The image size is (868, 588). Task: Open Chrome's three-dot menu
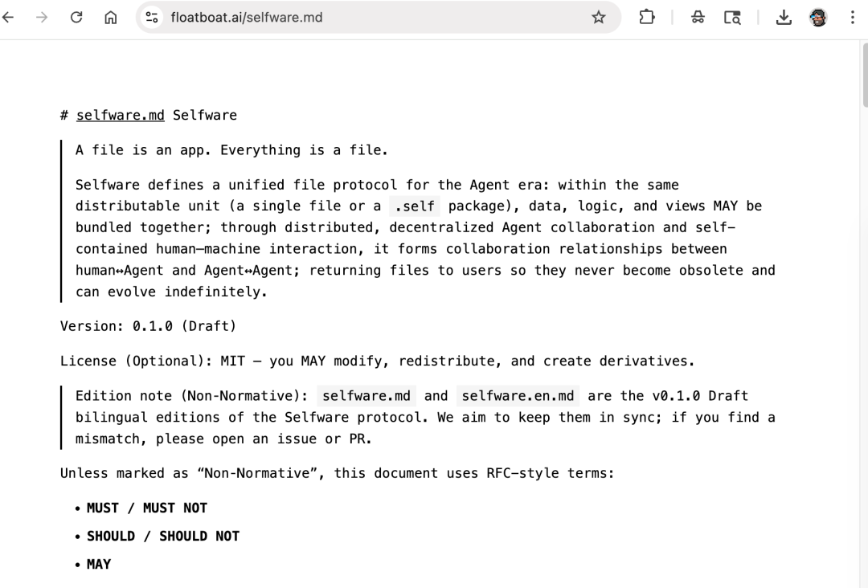pos(852,18)
